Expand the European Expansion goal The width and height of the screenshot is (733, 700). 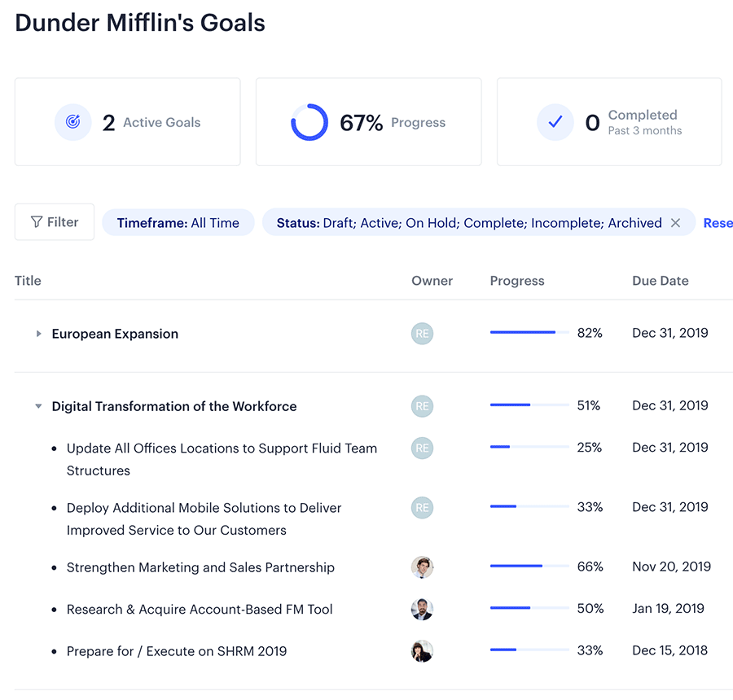pos(39,334)
